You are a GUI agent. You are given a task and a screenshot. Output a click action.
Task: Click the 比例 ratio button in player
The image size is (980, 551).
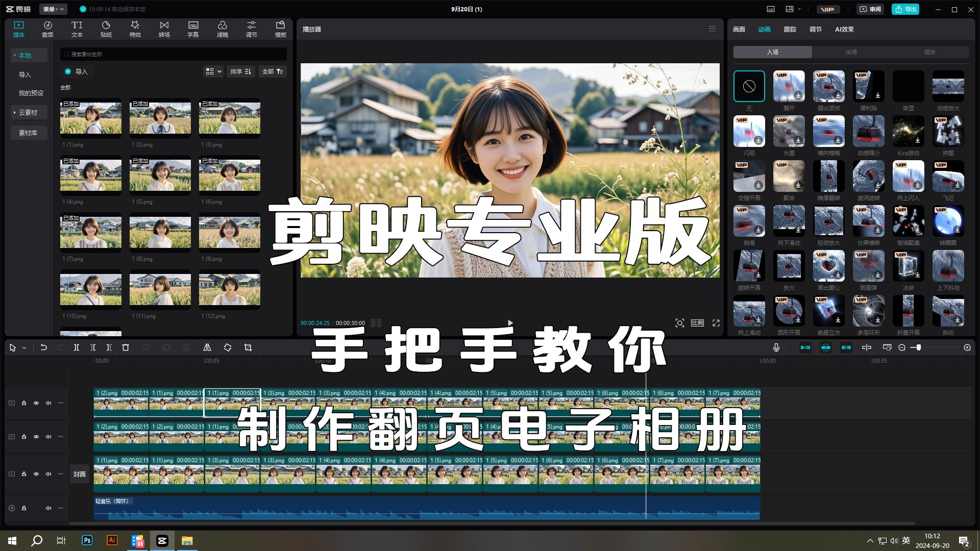(697, 323)
